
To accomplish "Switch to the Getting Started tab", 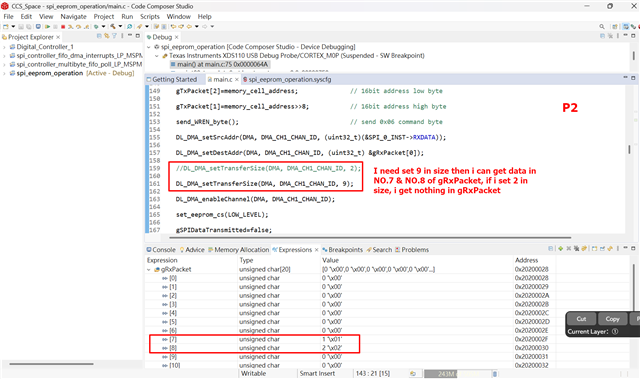I will (x=172, y=79).
